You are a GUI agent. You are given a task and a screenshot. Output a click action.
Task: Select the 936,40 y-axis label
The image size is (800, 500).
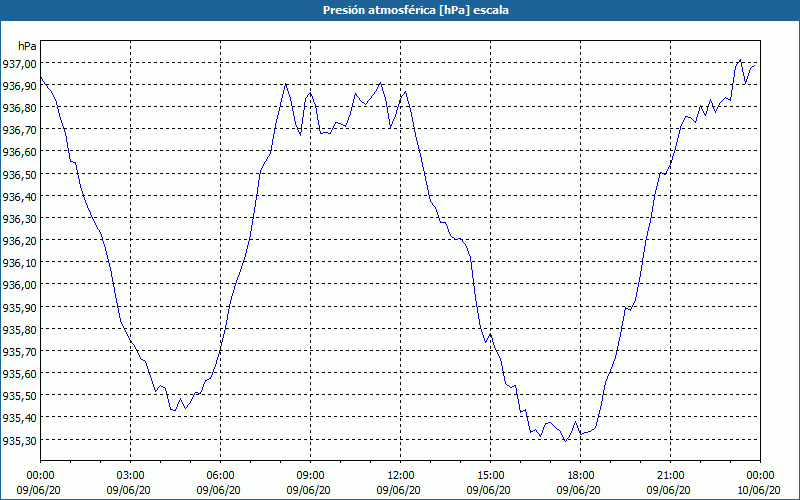[19, 196]
